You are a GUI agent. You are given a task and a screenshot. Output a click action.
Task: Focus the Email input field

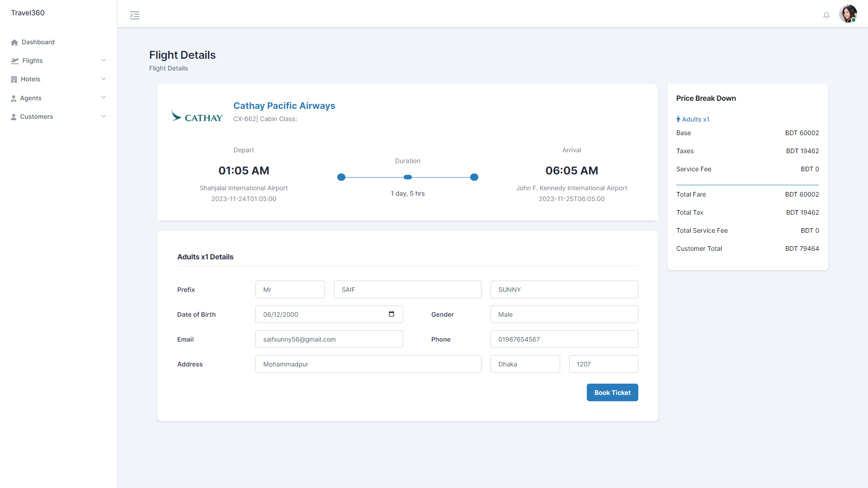[x=329, y=339]
